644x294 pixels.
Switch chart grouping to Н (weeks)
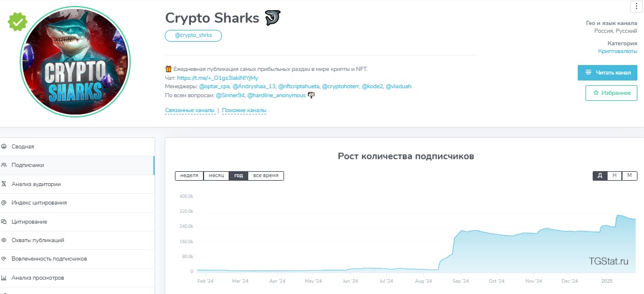click(x=614, y=176)
